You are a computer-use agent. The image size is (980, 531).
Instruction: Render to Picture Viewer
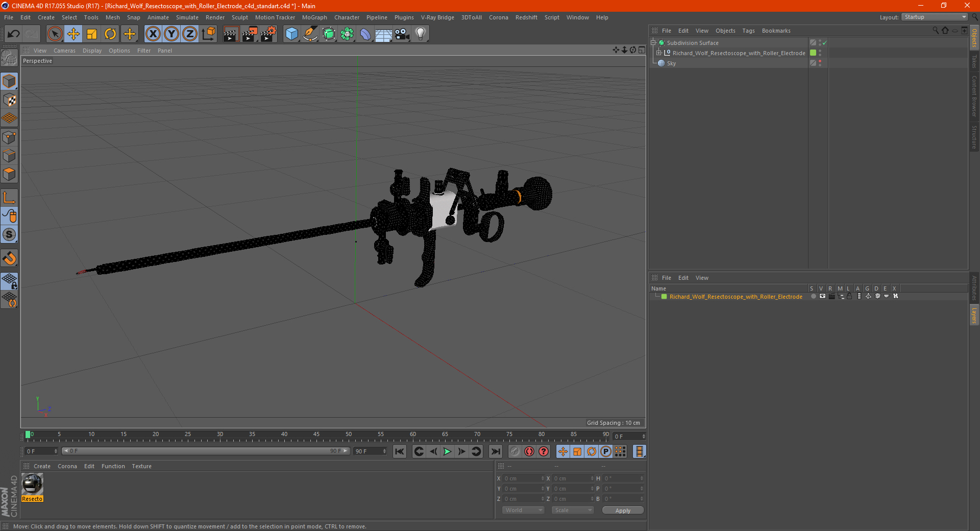(250, 34)
